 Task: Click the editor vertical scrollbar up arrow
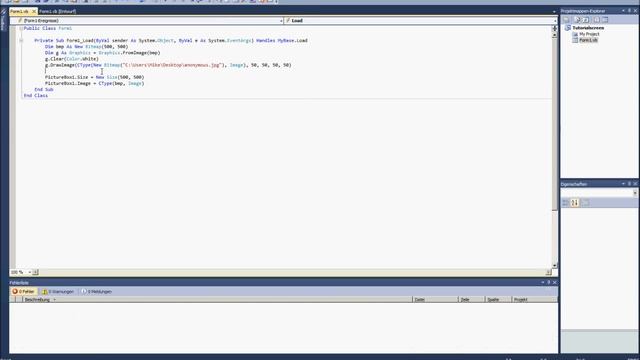coord(554,35)
